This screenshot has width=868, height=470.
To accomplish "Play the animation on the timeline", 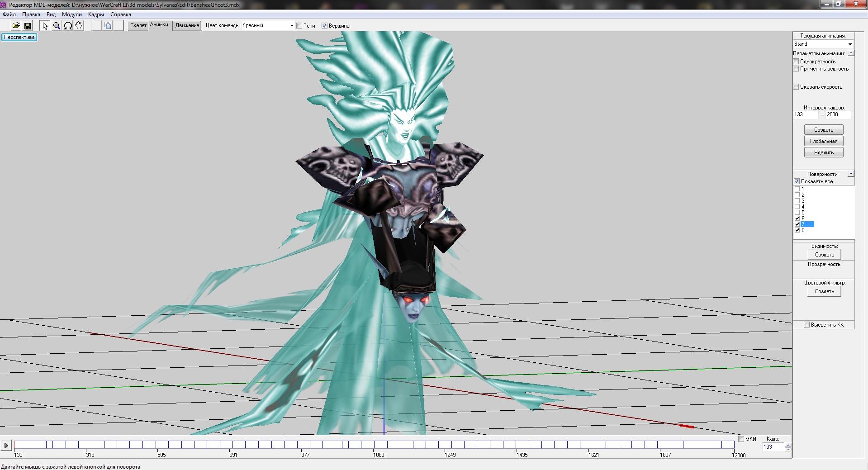I will [6, 446].
